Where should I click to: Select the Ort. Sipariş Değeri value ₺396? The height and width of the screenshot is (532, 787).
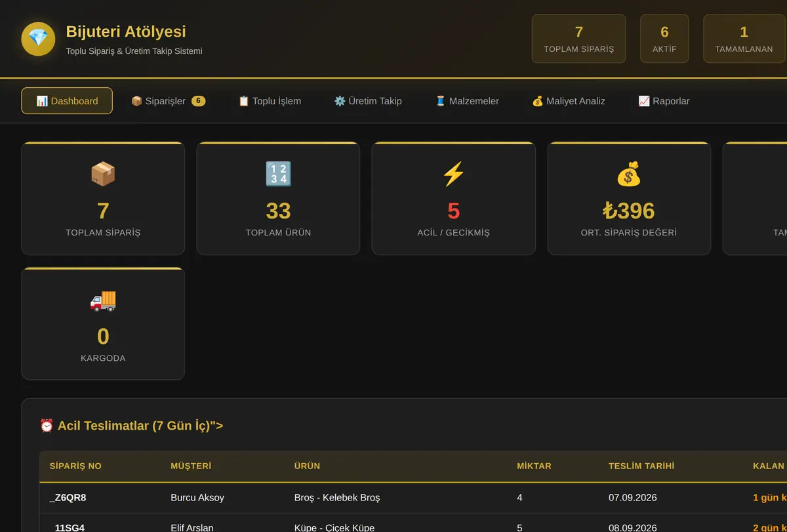click(x=628, y=211)
